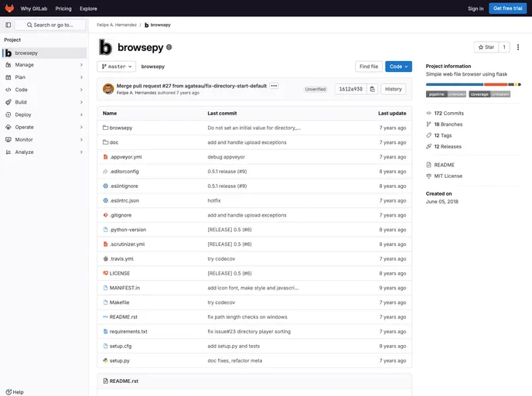Click the .eslintrc.json file icon

pyautogui.click(x=105, y=200)
